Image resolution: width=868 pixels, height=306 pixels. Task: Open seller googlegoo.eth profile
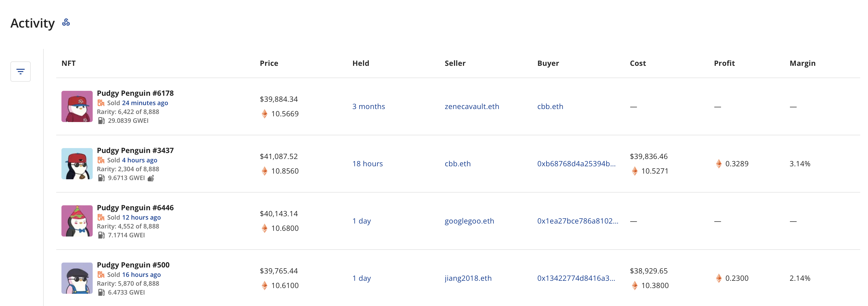pos(469,221)
